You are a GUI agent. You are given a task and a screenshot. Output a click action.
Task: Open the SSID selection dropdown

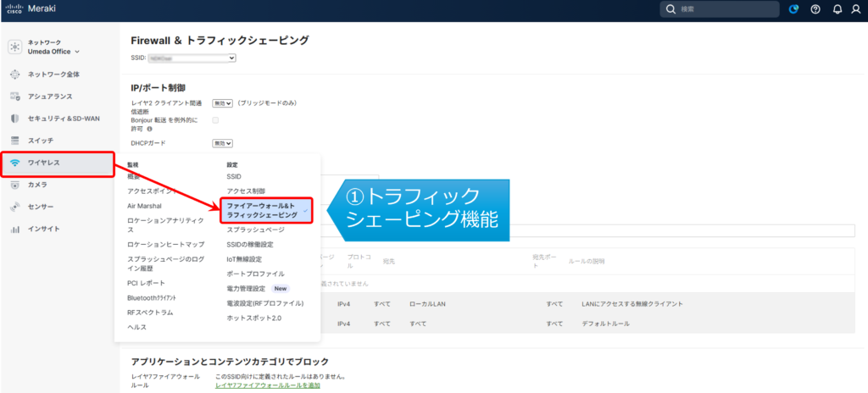tap(192, 58)
